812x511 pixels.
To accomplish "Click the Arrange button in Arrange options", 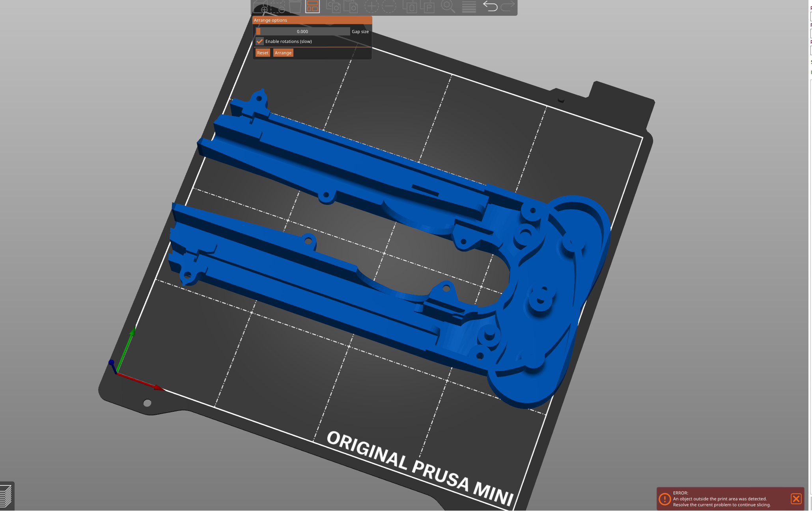I will click(x=283, y=53).
